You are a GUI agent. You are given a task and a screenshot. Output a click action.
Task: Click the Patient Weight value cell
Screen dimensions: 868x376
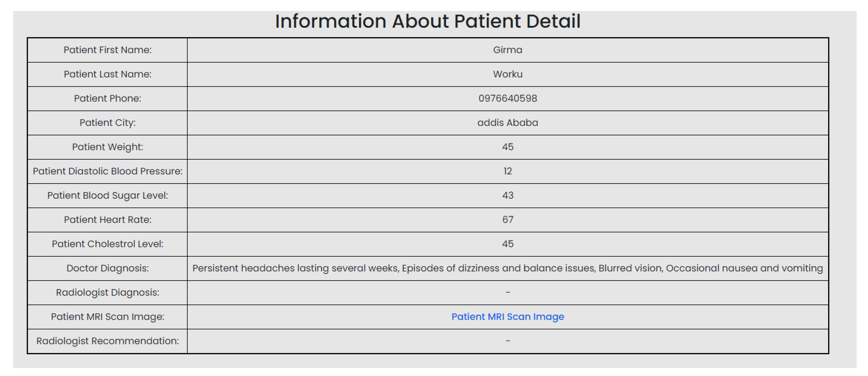507,147
